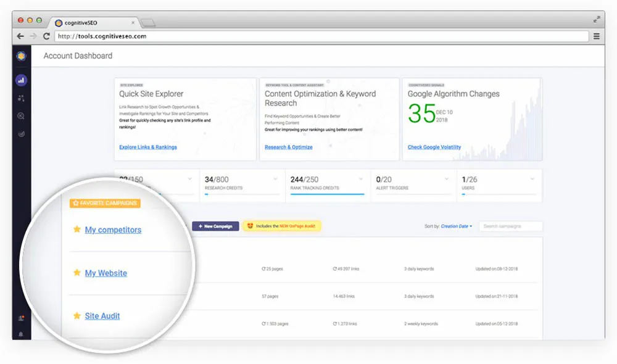Image resolution: width=617 pixels, height=364 pixels.
Task: Open the competitor analysis icon in sidebar
Action: coord(22,98)
